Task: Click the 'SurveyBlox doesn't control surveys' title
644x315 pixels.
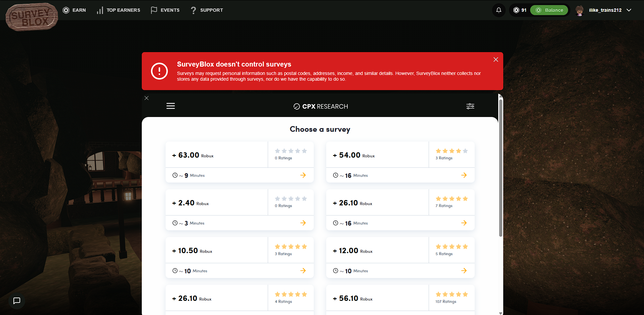Action: (x=234, y=64)
